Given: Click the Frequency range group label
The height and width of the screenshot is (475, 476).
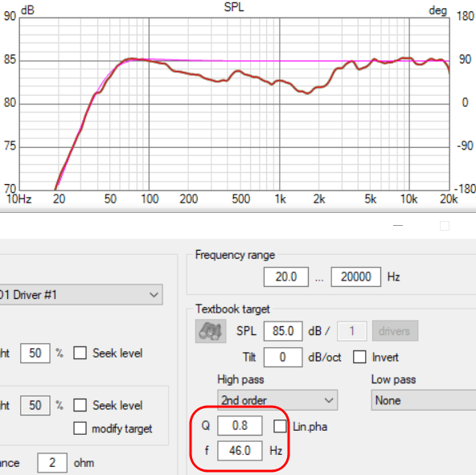Looking at the screenshot, I should pos(235,255).
